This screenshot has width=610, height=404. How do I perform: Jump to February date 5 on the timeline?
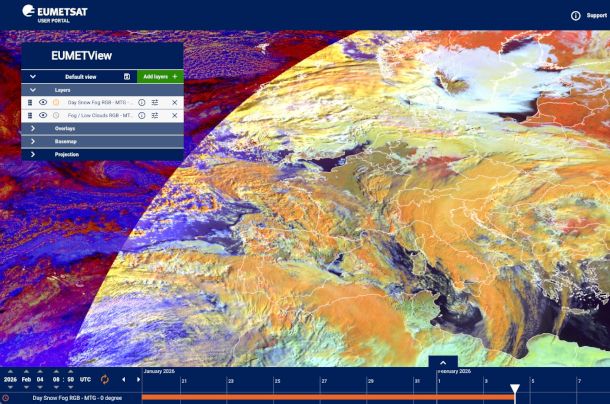tap(533, 381)
